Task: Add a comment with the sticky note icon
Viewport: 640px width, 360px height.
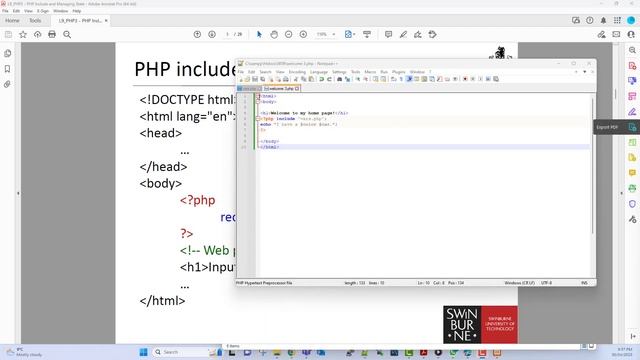Action: (388, 35)
